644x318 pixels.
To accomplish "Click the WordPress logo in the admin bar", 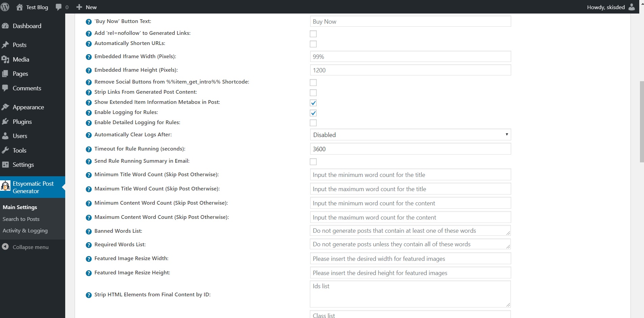I will point(5,7).
